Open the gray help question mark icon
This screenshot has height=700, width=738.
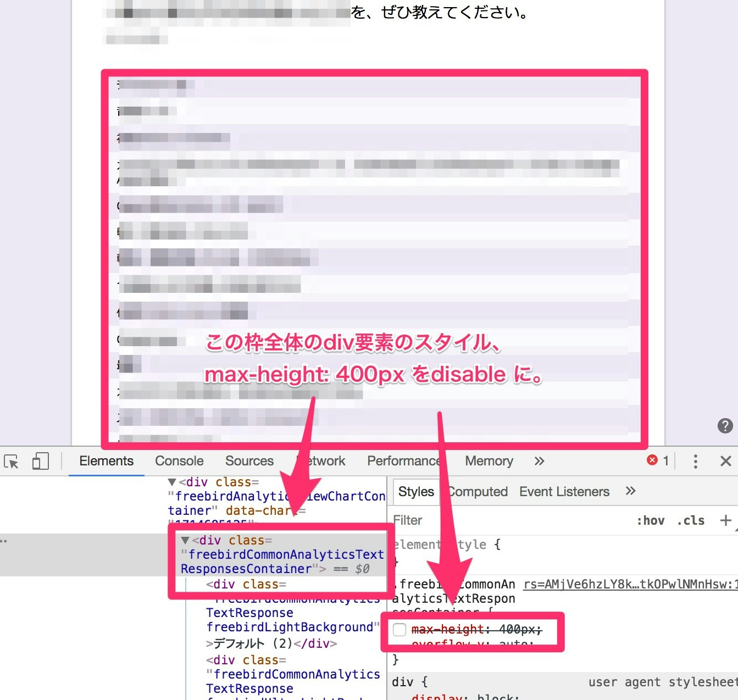coord(725,425)
